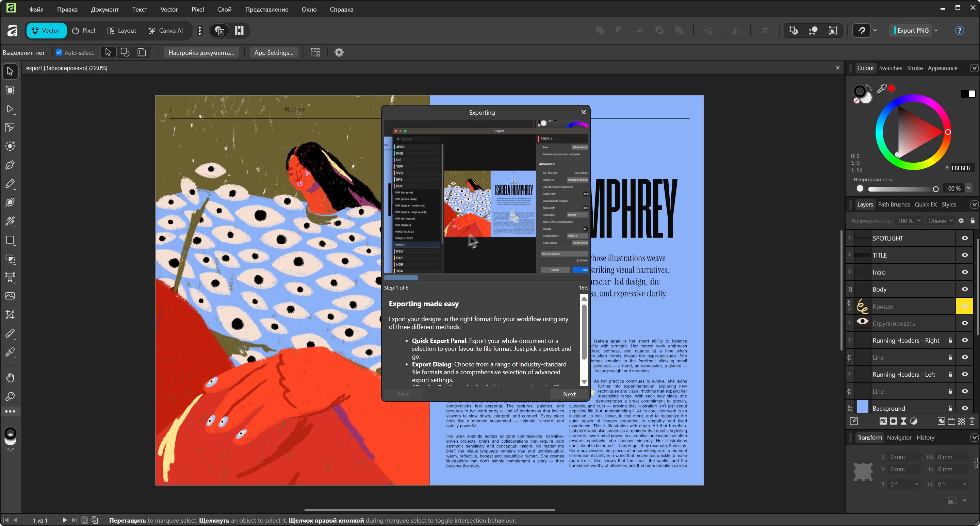
Task: Switch to the Swatches tab
Action: 890,68
